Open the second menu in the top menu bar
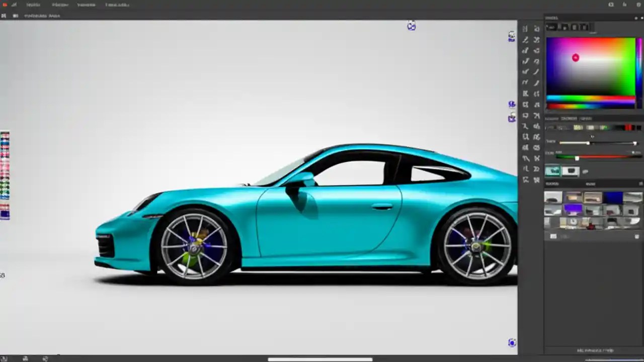The height and width of the screenshot is (362, 644). 60,5
